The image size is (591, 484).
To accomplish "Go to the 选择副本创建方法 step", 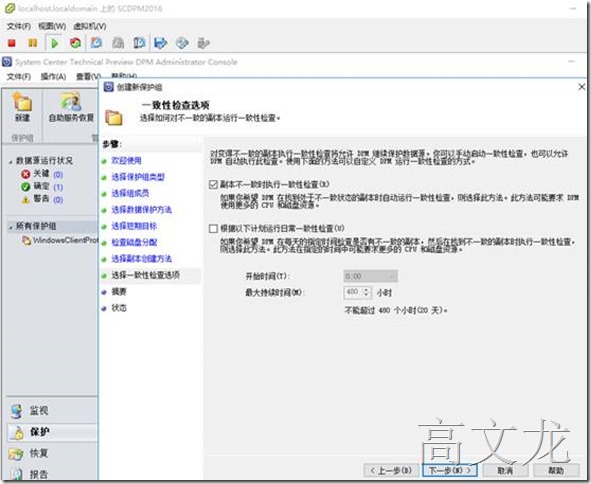I will coord(141,259).
